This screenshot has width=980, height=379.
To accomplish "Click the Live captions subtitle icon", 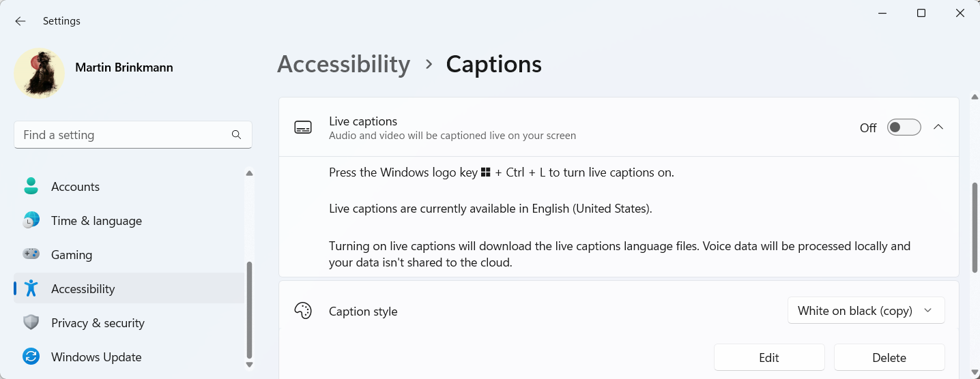I will tap(303, 127).
